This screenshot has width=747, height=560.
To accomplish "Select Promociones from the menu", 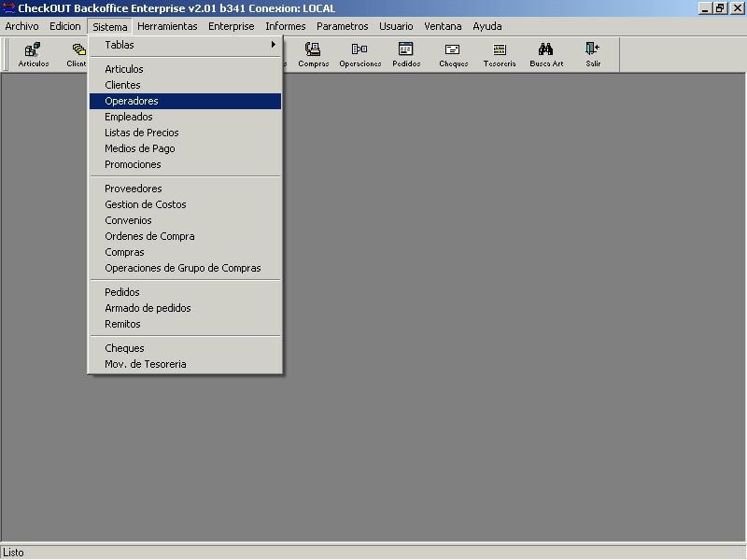I will pos(185,164).
